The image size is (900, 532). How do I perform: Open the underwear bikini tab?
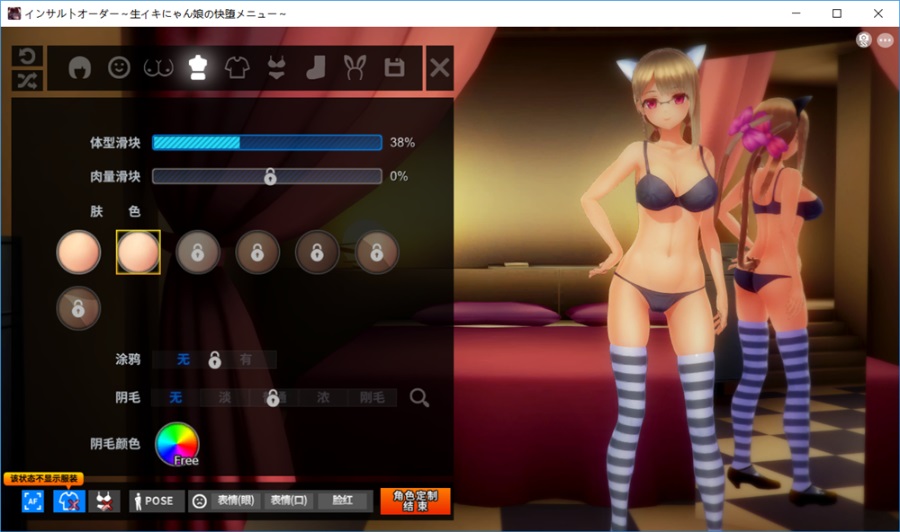click(277, 68)
